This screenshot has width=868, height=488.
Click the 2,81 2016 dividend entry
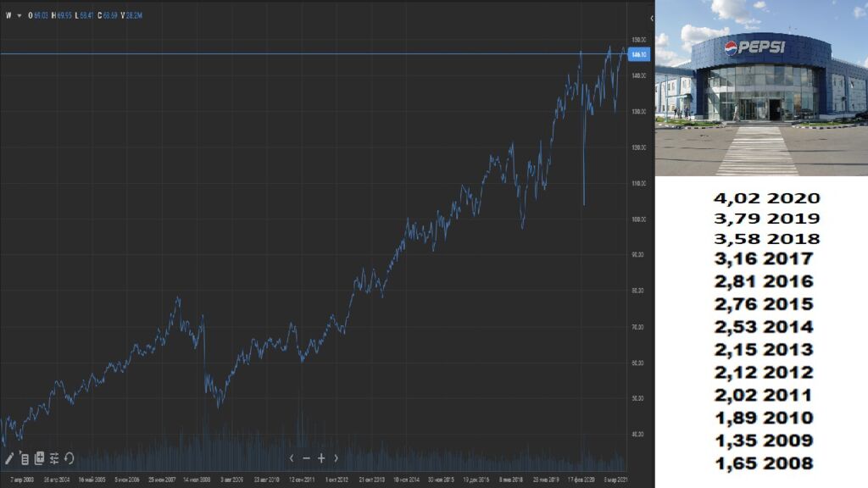(x=763, y=281)
